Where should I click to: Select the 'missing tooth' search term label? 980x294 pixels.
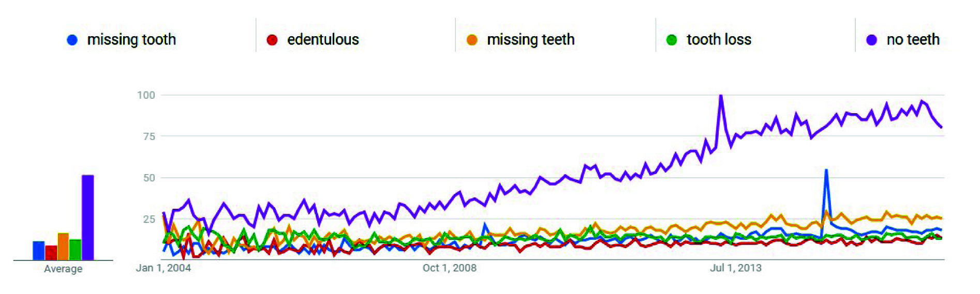131,40
